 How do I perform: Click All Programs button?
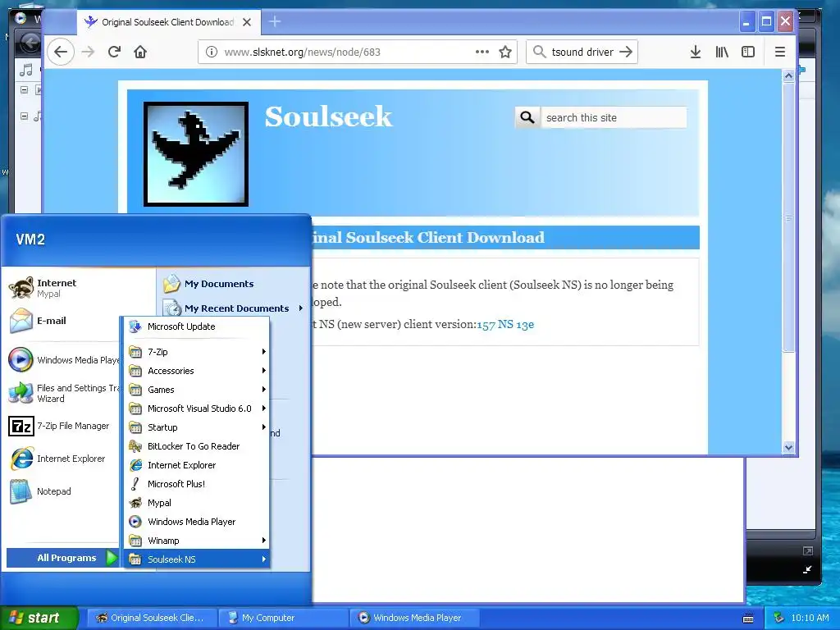(x=62, y=558)
